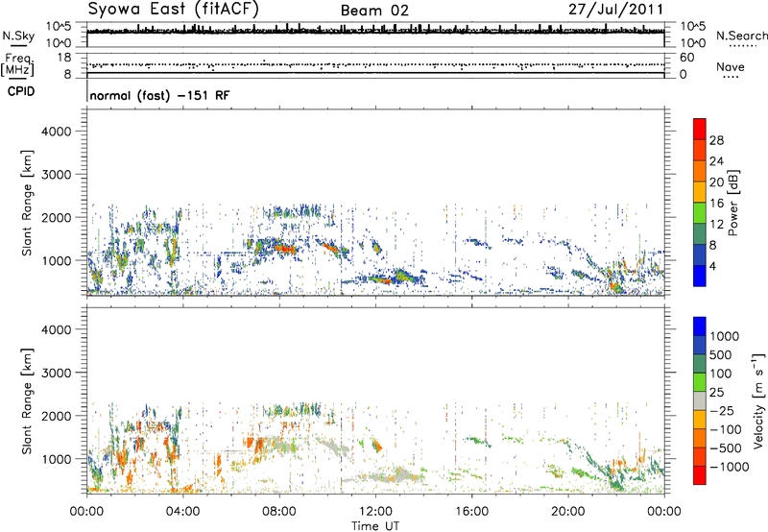The image size is (768, 532).
Task: Click the '-25' tick on Velocity colorbar
Action: [722, 410]
